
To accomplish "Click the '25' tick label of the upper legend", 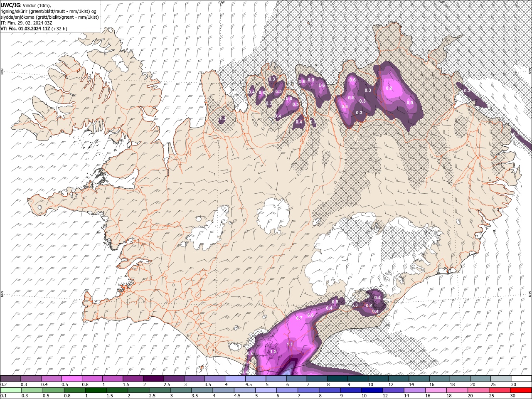I will pyautogui.click(x=493, y=384).
